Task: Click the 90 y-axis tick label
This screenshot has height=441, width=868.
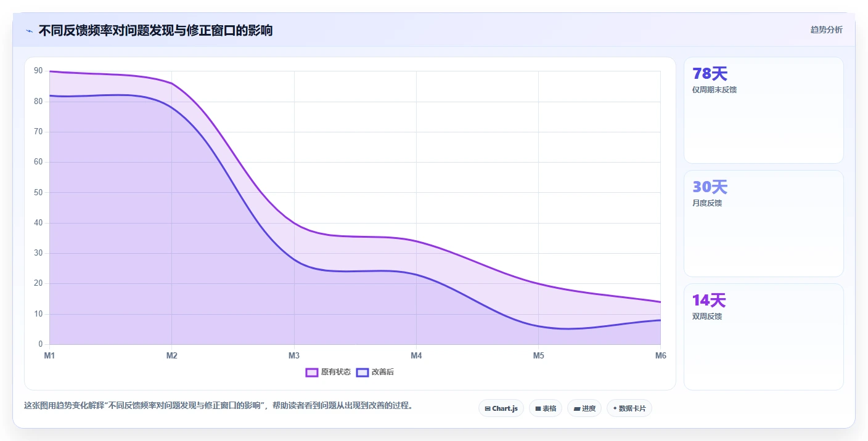Action: coord(38,71)
